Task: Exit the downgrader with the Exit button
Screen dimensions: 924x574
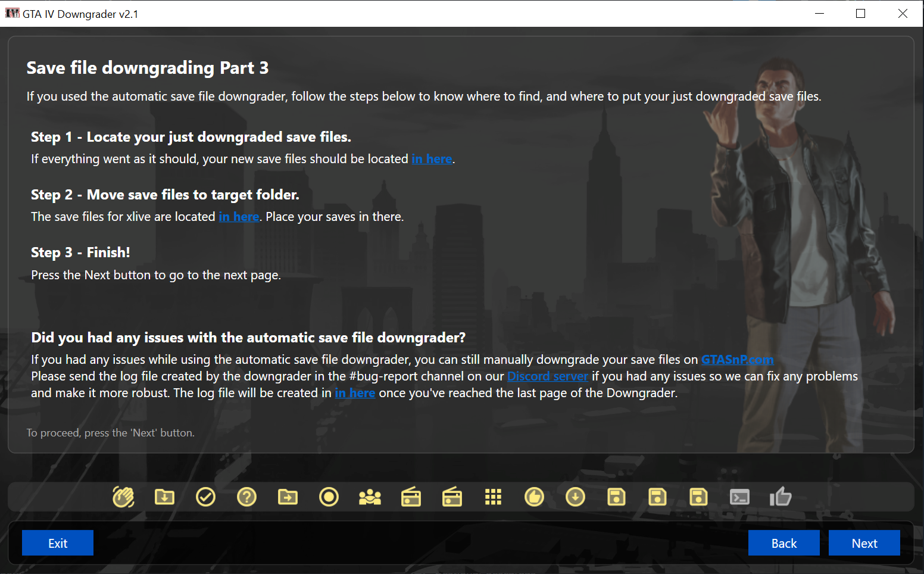Action: (x=58, y=543)
